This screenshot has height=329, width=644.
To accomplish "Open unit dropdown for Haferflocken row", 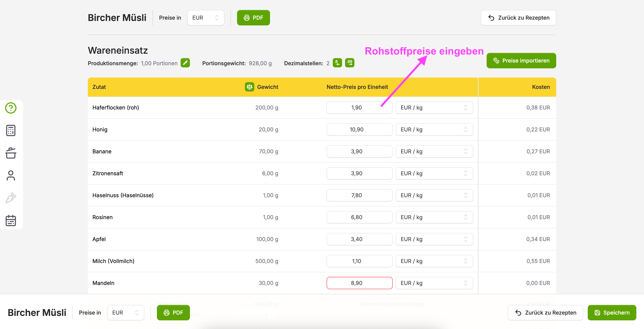I will [x=434, y=108].
